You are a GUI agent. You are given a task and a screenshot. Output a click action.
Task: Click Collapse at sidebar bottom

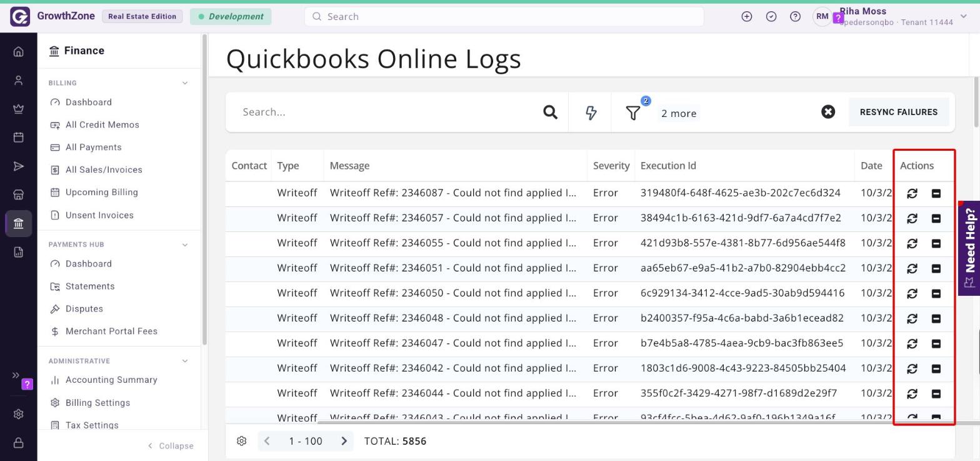point(171,446)
